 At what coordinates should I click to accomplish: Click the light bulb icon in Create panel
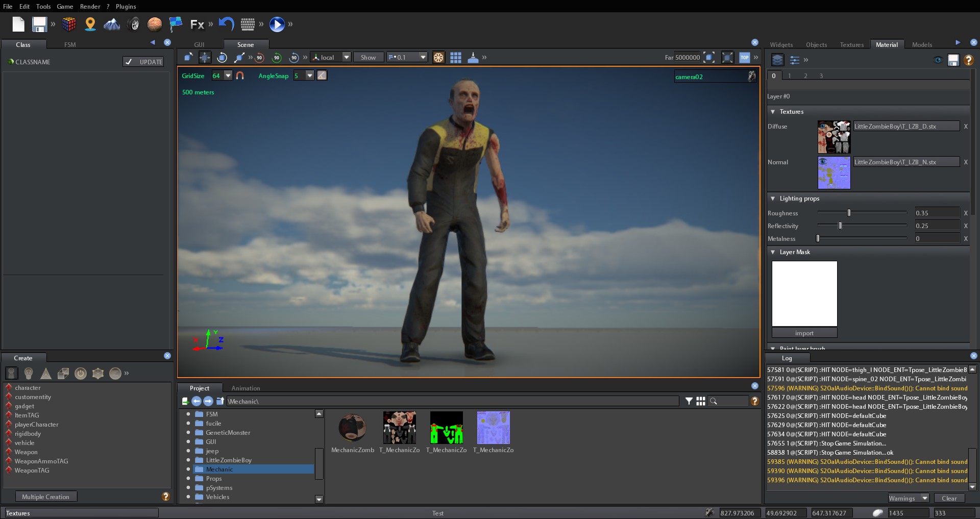tap(29, 374)
